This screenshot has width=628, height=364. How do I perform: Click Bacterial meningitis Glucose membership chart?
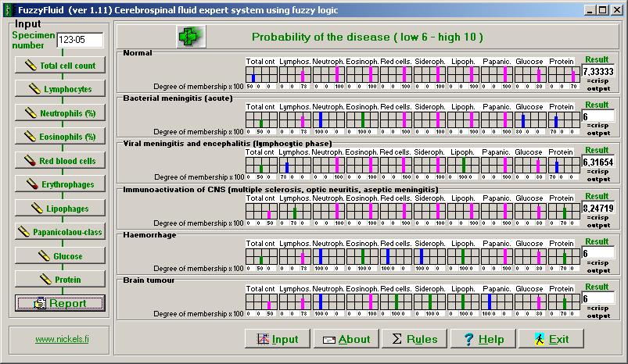530,120
